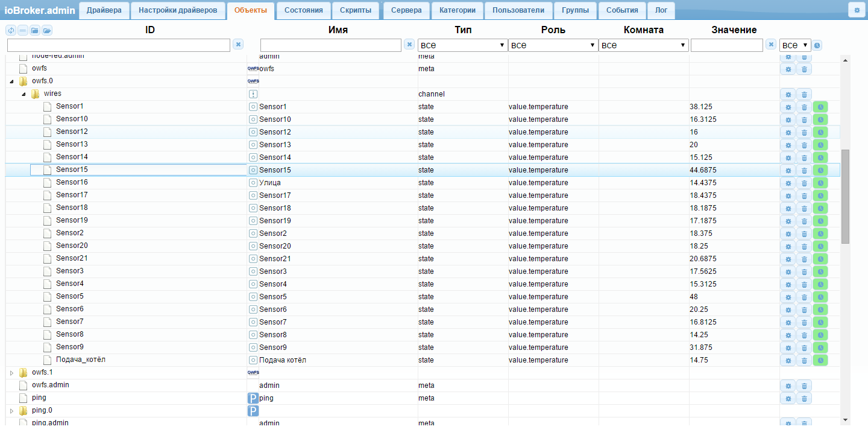Delete Sensor14 object with trash icon
This screenshot has height=441, width=868.
(804, 157)
